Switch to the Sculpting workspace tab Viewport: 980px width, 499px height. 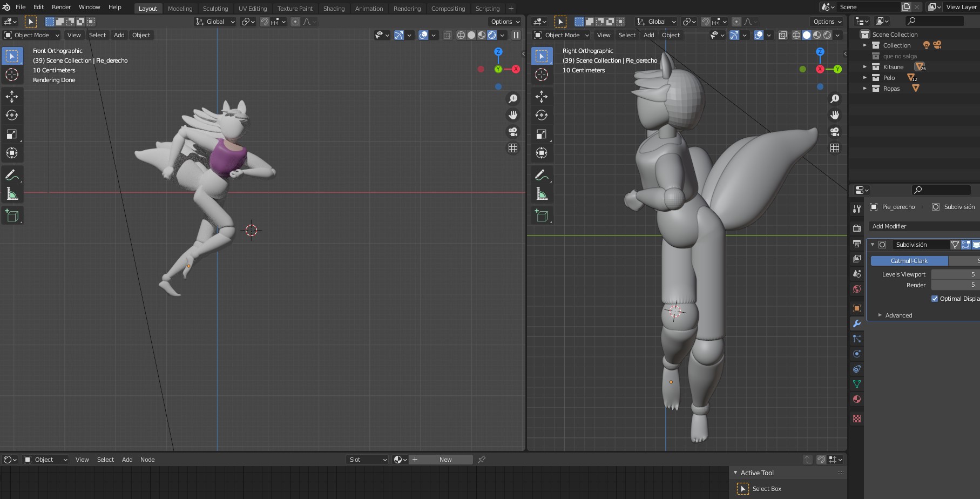[x=215, y=9]
